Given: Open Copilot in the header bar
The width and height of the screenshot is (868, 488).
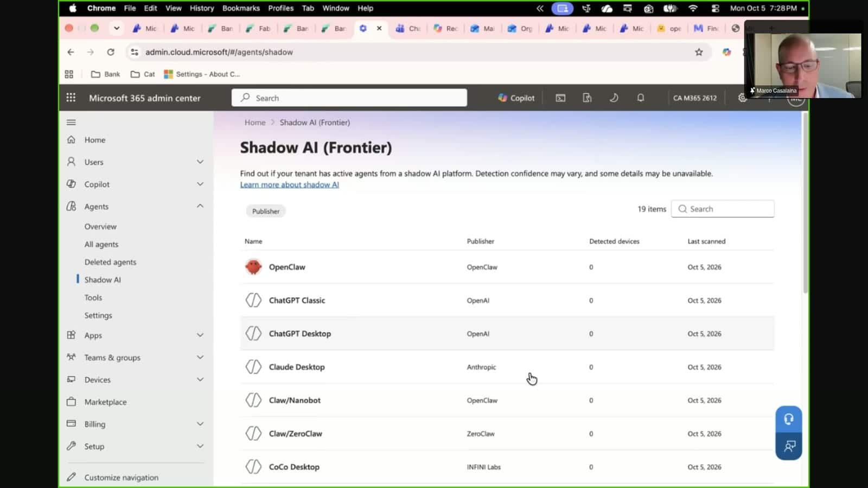Looking at the screenshot, I should (x=516, y=98).
